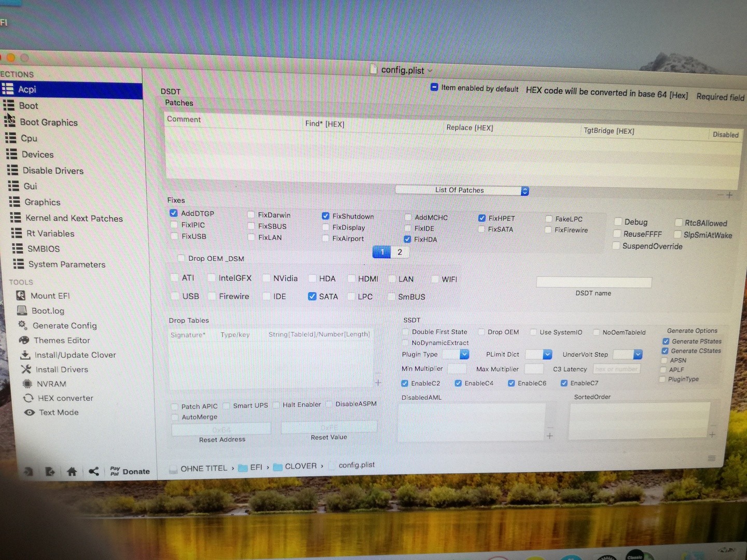Add a new DSDT patch row
The image size is (747, 560).
[729, 195]
